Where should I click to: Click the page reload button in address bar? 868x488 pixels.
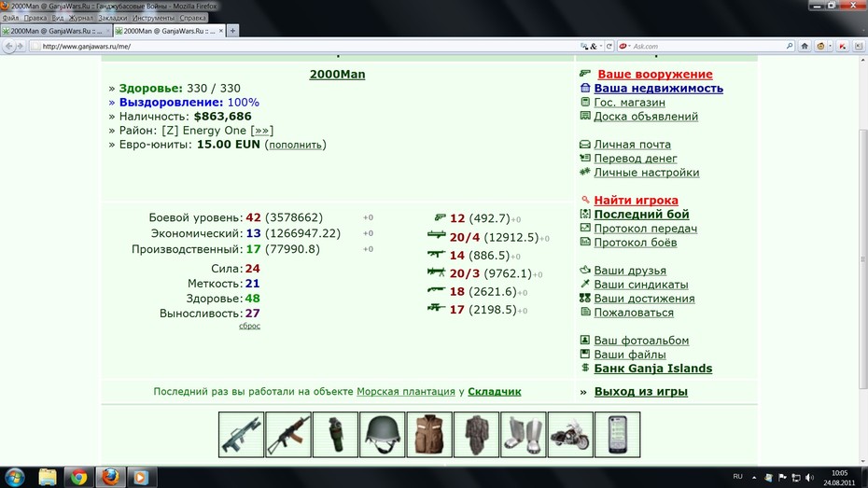tap(609, 47)
